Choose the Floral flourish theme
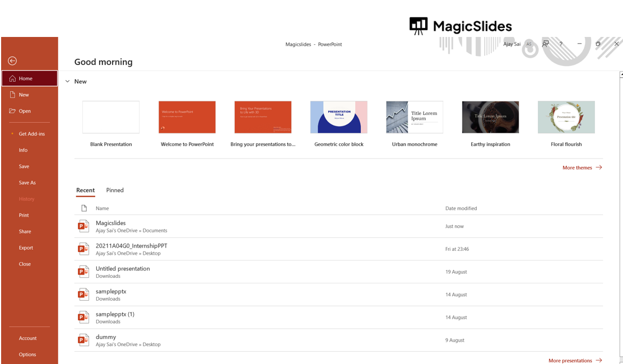Viewport: 623px width, 364px height. point(566,117)
